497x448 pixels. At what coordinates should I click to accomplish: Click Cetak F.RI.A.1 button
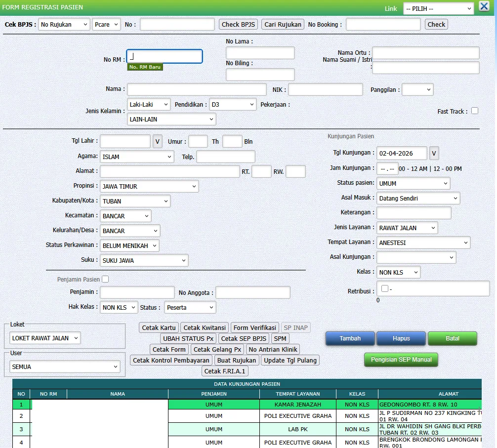[225, 371]
